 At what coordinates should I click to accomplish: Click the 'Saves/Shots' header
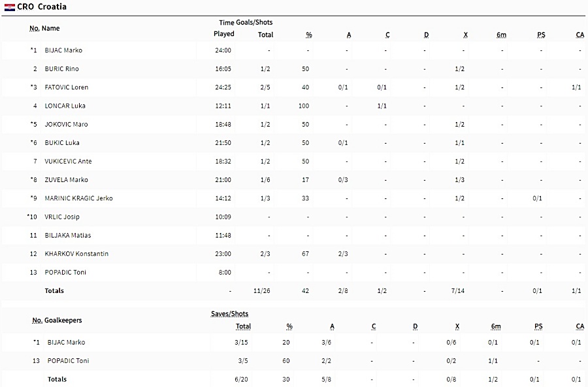(x=229, y=314)
